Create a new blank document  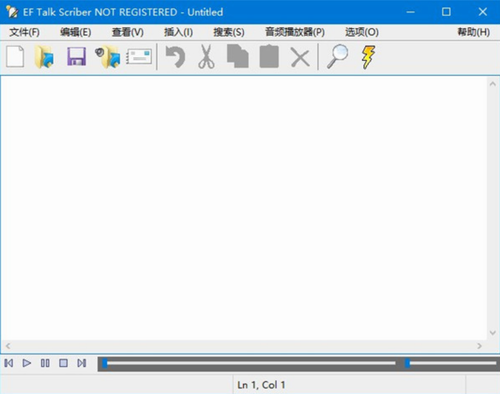tap(15, 57)
